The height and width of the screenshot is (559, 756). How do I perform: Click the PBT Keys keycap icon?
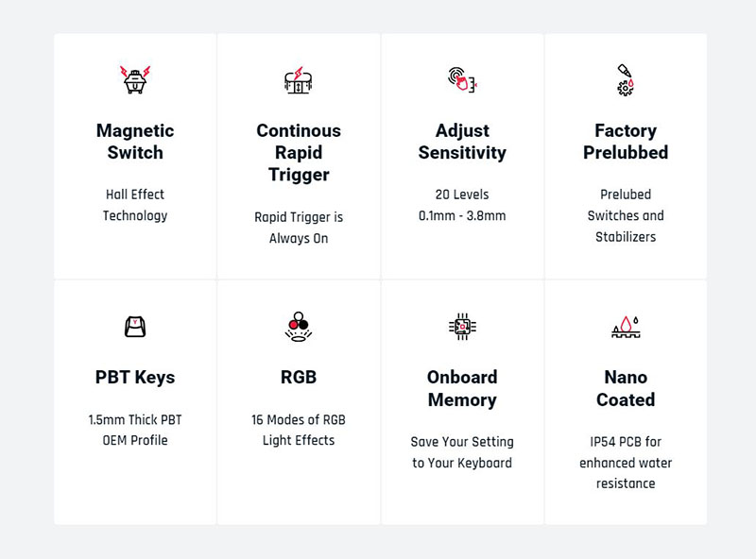pos(135,327)
